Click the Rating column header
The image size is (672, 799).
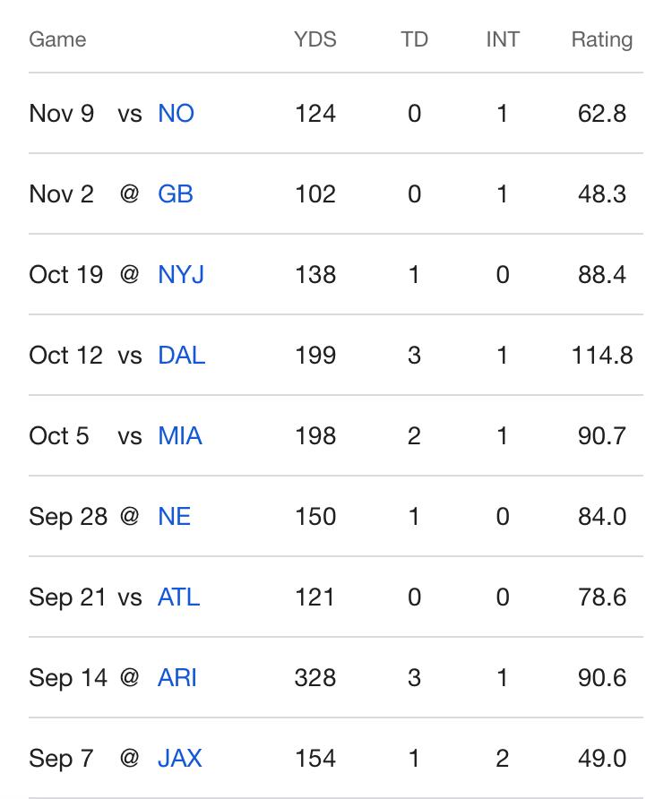(x=602, y=39)
